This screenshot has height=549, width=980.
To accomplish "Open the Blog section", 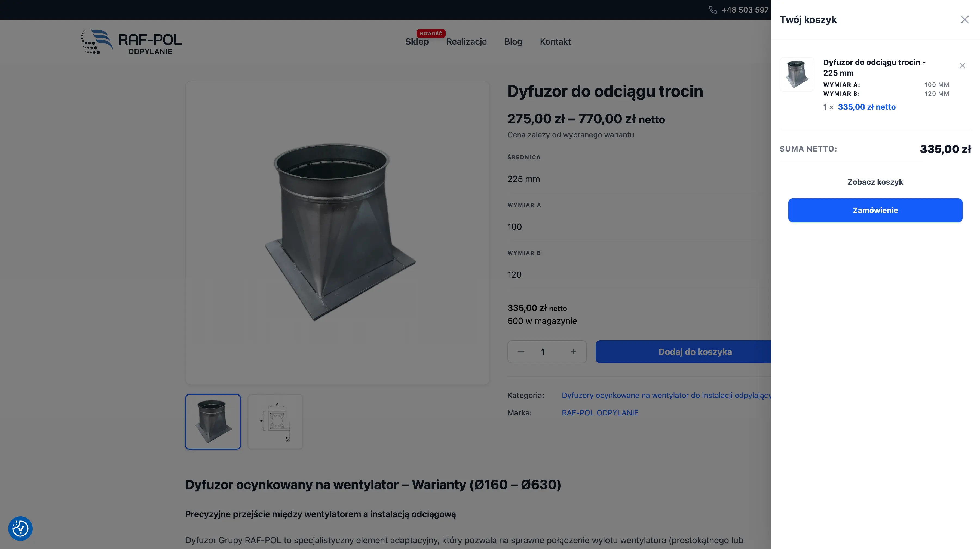I will pos(513,42).
